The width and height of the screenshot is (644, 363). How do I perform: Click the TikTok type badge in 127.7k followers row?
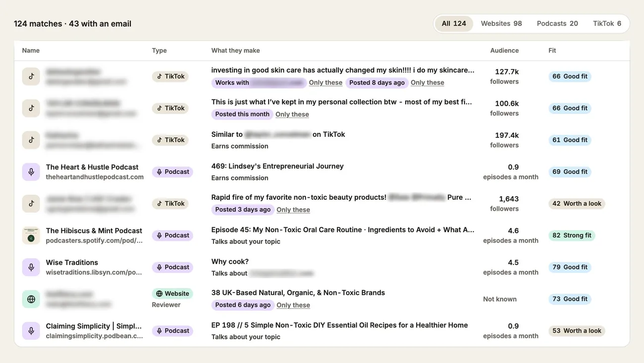coord(170,76)
